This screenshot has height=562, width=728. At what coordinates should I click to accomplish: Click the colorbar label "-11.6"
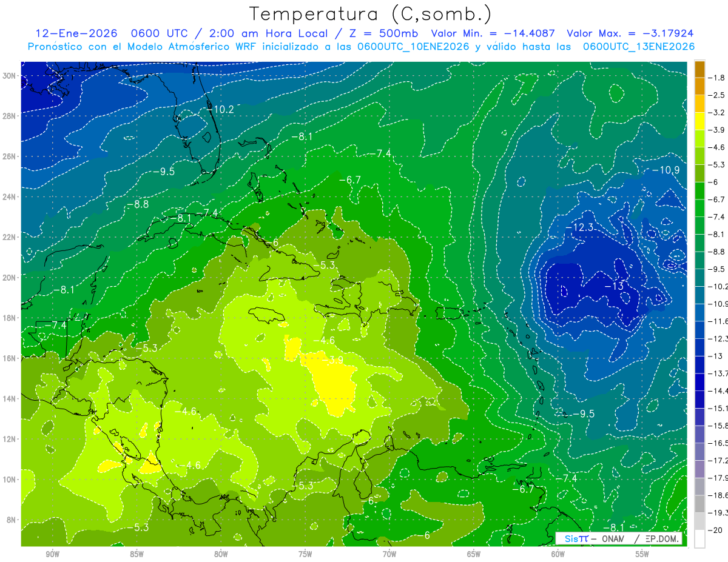(x=718, y=321)
